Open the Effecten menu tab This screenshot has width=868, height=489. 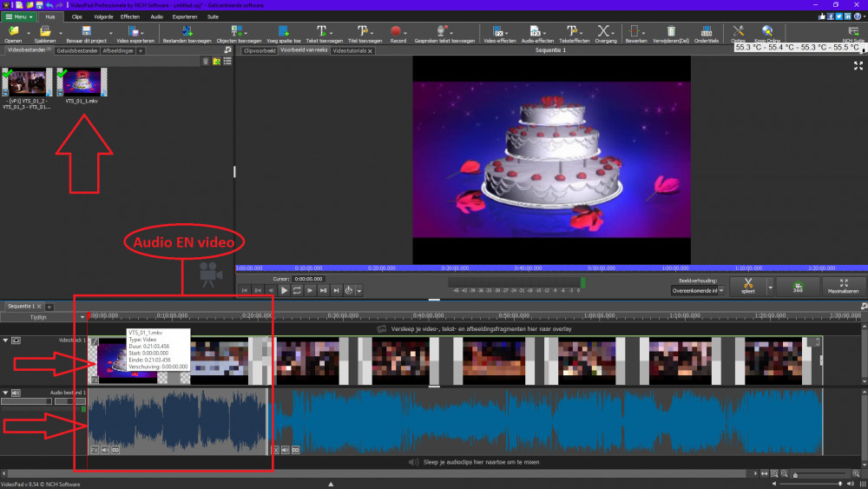130,17
